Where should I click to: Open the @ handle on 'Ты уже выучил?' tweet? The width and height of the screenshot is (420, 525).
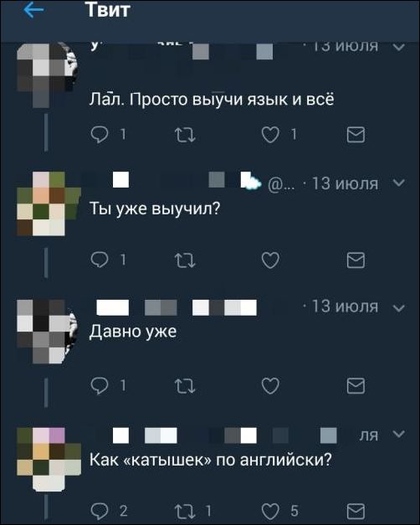281,184
